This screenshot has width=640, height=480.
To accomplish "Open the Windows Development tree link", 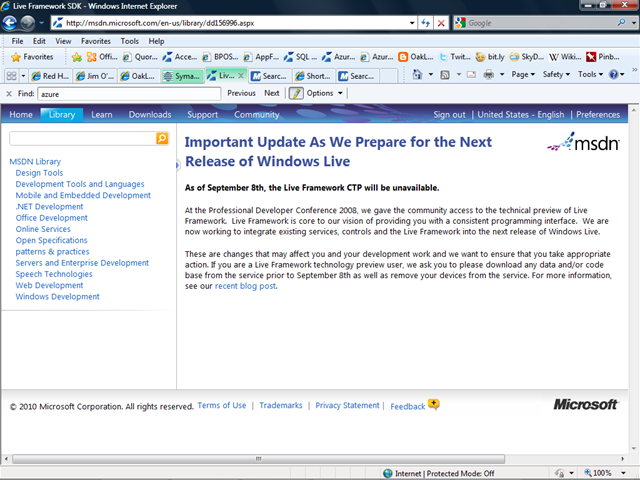I will pyautogui.click(x=58, y=297).
